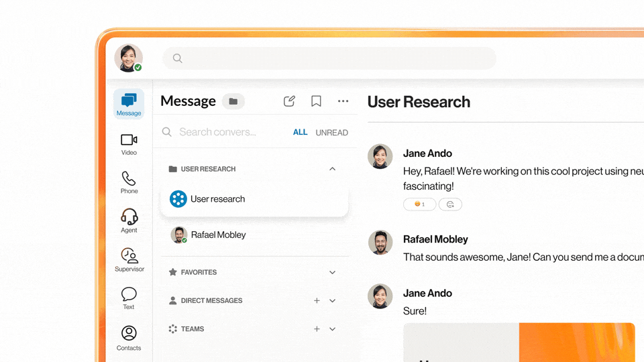Image resolution: width=644 pixels, height=362 pixels.
Task: Open the Text messaging section
Action: tap(129, 298)
